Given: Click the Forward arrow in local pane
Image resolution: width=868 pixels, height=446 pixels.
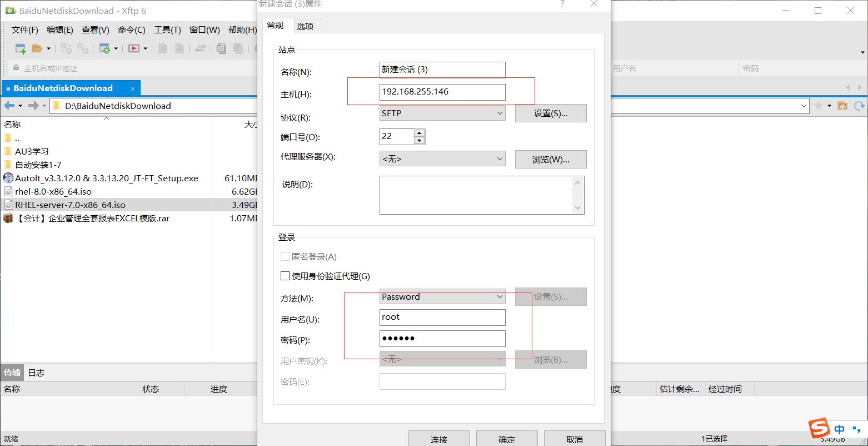Looking at the screenshot, I should tap(33, 106).
